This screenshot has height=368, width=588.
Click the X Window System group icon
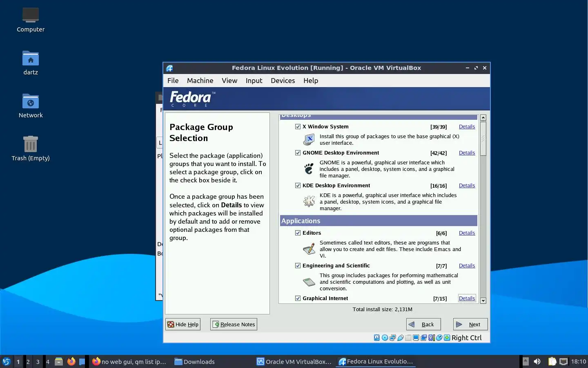click(x=309, y=139)
